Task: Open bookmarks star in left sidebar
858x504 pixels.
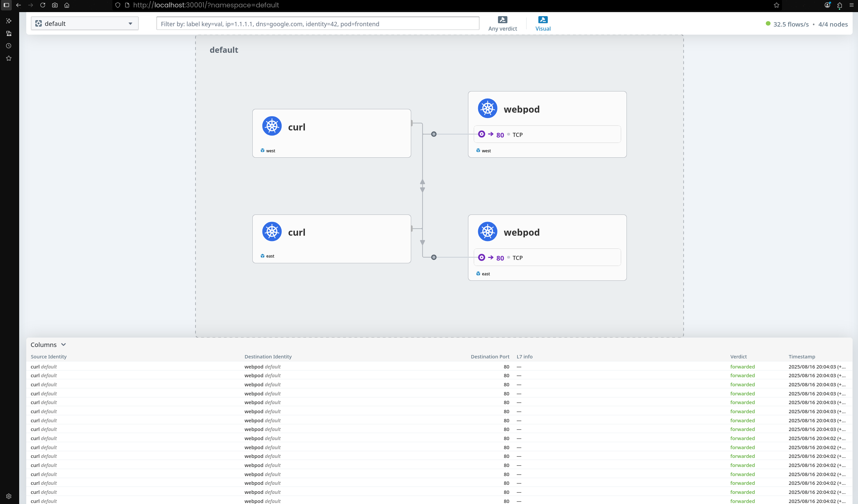Action: point(9,58)
